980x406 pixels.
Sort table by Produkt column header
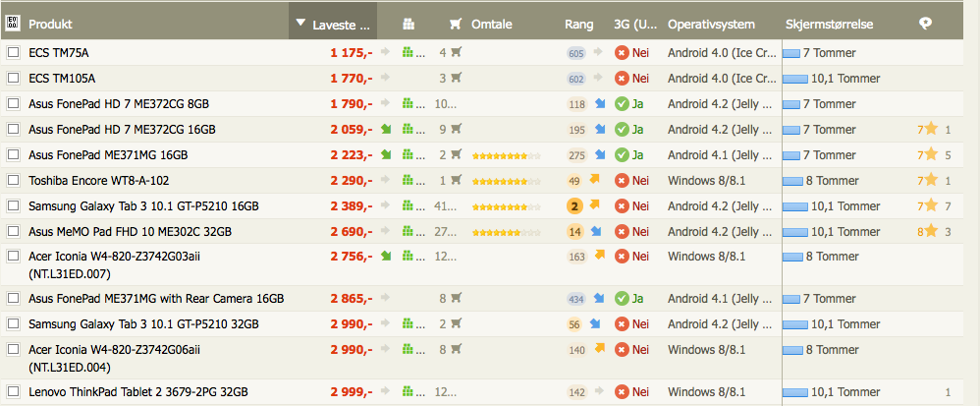tap(51, 25)
